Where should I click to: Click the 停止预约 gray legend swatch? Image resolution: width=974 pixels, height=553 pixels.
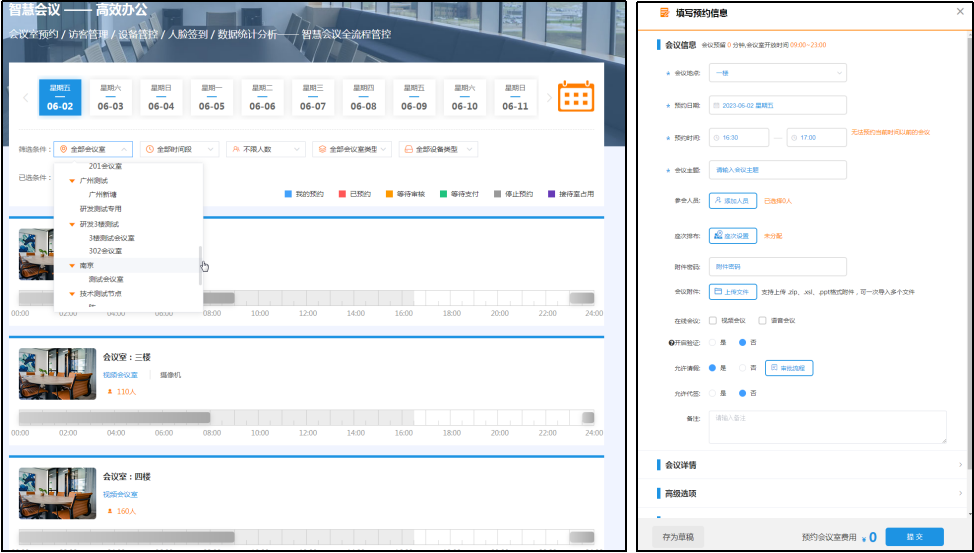[498, 194]
